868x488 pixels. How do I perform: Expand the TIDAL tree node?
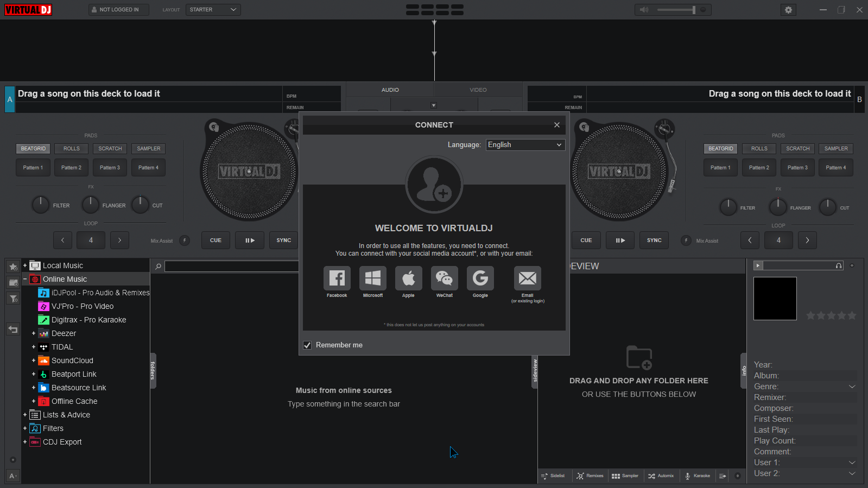pyautogui.click(x=34, y=347)
